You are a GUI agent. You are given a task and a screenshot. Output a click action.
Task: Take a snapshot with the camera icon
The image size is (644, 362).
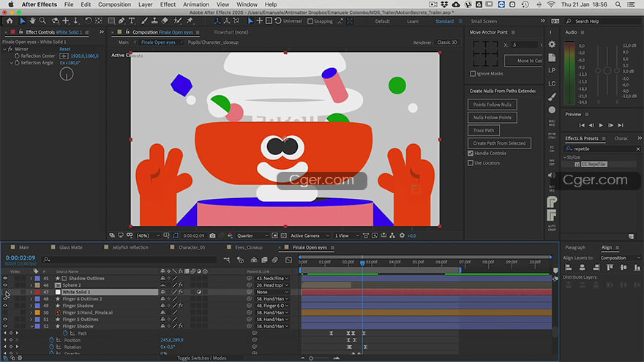tap(212, 235)
